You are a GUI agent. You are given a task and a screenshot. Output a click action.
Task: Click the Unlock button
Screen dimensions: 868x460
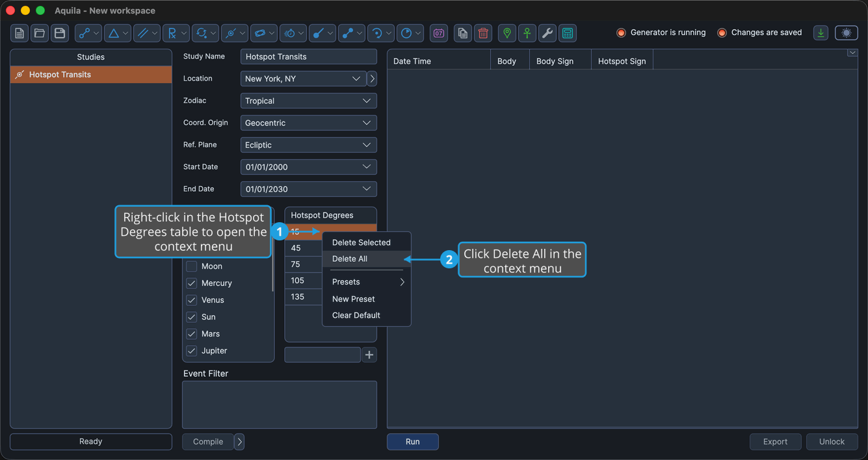click(x=832, y=442)
